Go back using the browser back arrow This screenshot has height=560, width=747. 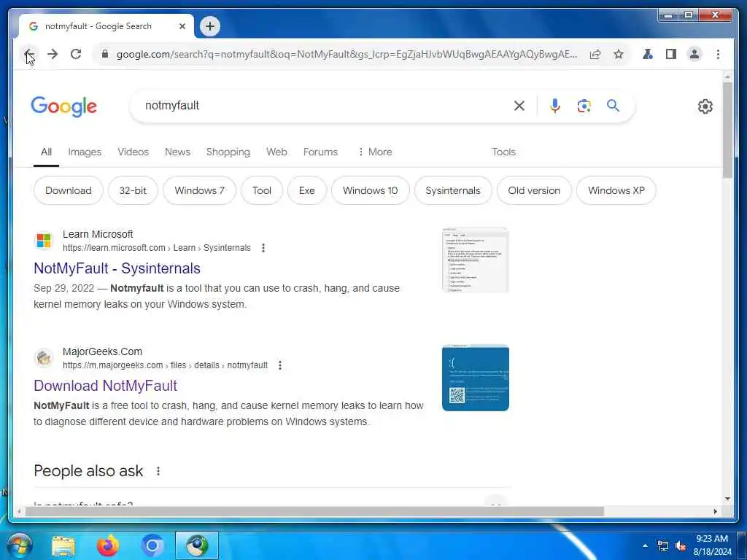pyautogui.click(x=29, y=54)
